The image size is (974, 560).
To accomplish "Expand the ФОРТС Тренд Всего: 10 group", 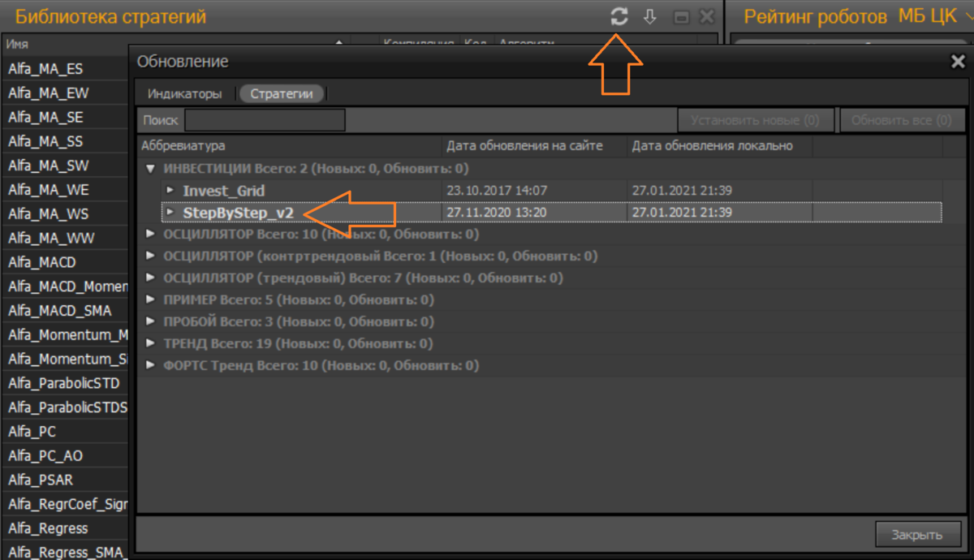I will coord(149,365).
